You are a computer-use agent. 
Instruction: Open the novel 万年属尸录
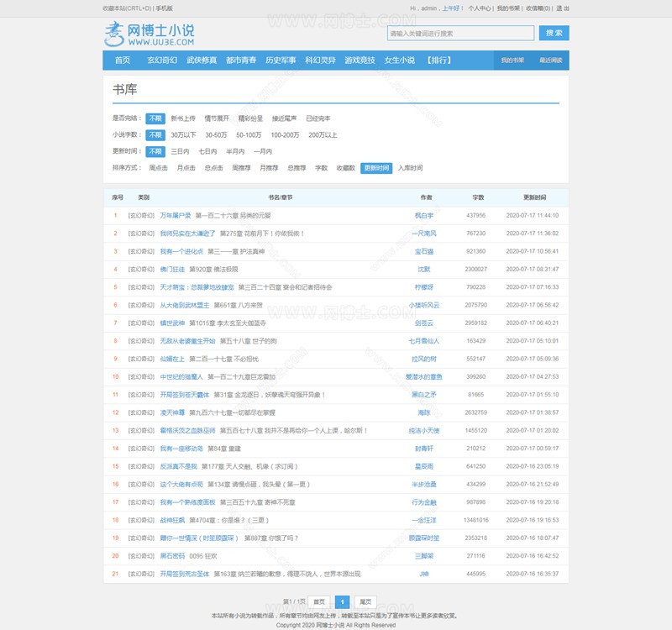point(176,216)
